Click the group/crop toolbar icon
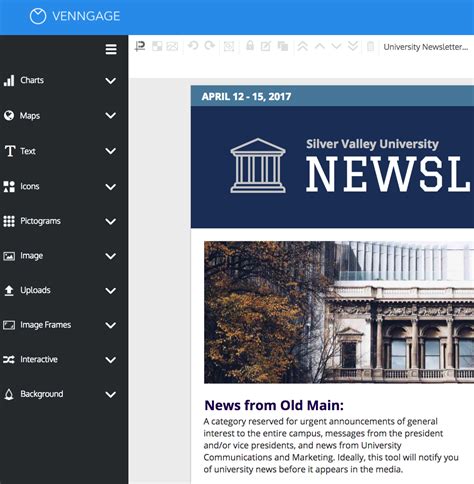This screenshot has width=474, height=484. point(229,46)
